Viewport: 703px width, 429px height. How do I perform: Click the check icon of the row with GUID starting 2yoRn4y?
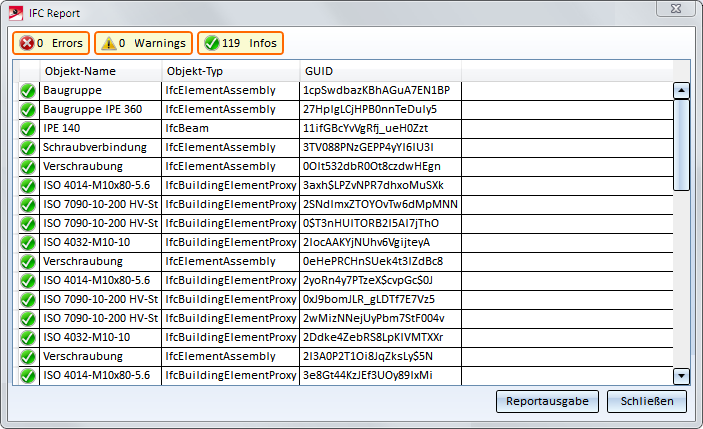(28, 281)
